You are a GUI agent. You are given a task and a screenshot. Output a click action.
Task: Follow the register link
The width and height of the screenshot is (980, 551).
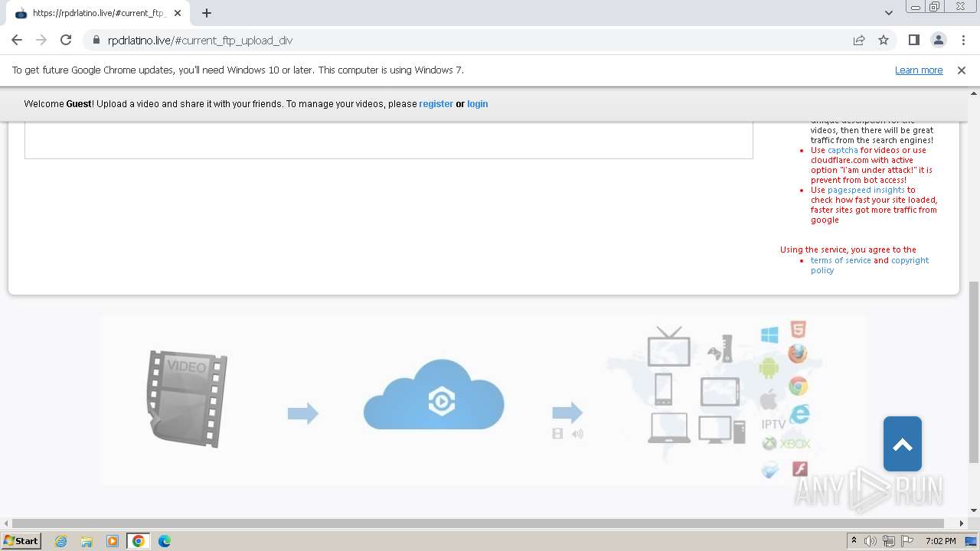pos(436,104)
